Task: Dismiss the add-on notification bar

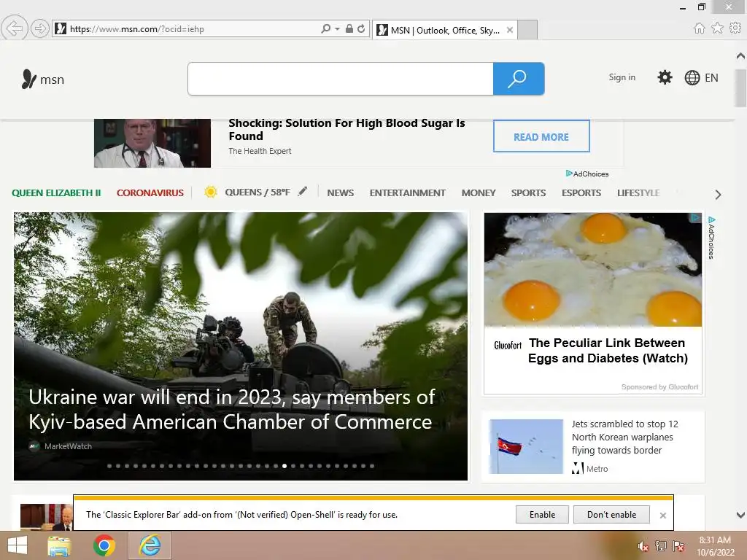Action: click(x=662, y=516)
